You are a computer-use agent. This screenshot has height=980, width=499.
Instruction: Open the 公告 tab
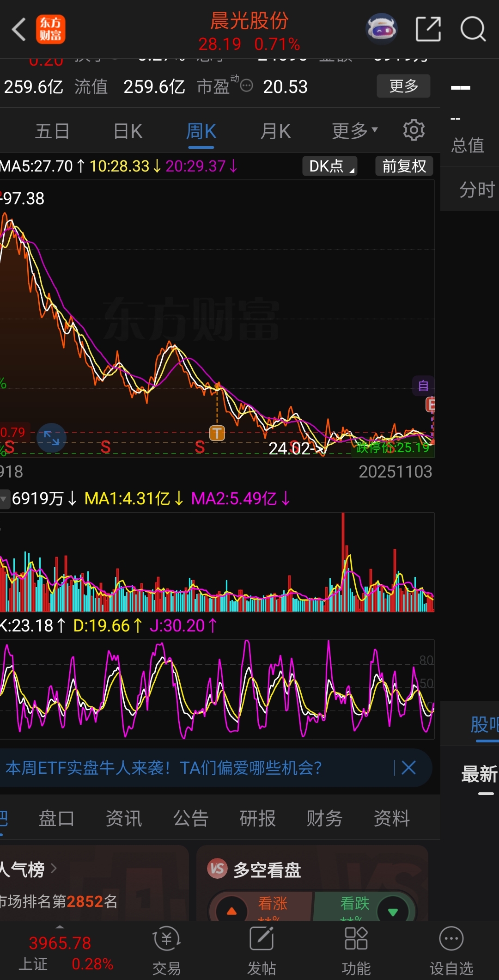[x=191, y=818]
